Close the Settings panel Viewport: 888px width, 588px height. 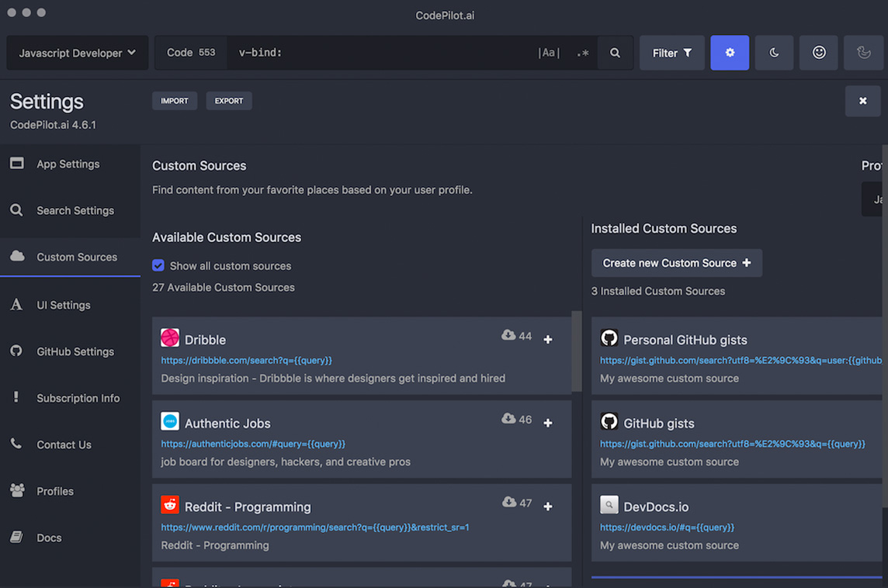[862, 101]
